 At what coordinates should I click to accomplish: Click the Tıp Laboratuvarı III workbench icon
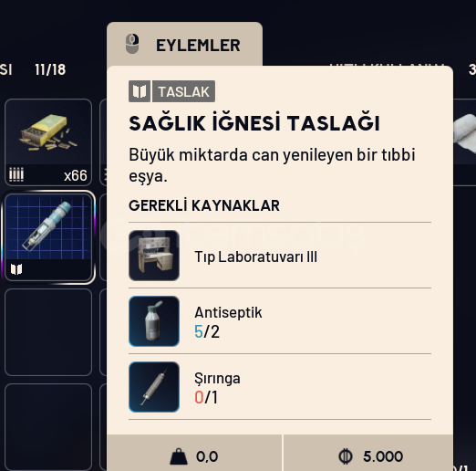[x=154, y=256]
